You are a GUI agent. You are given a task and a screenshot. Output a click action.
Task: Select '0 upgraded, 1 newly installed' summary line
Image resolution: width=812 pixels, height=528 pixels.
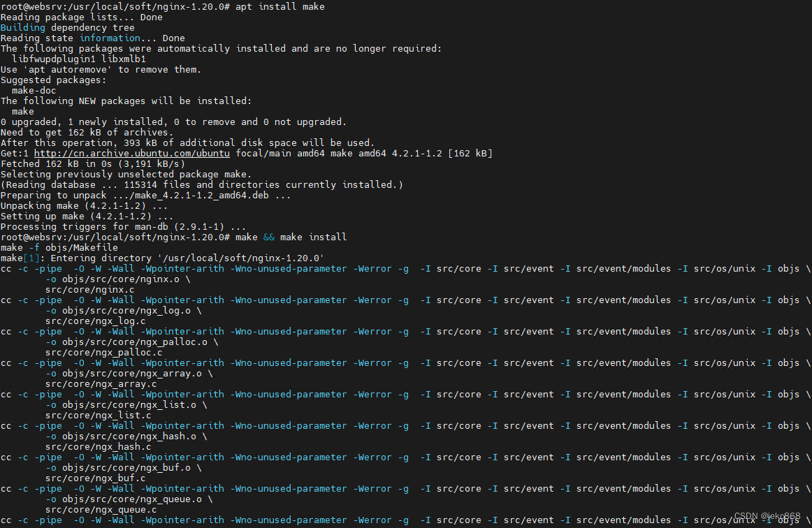173,122
